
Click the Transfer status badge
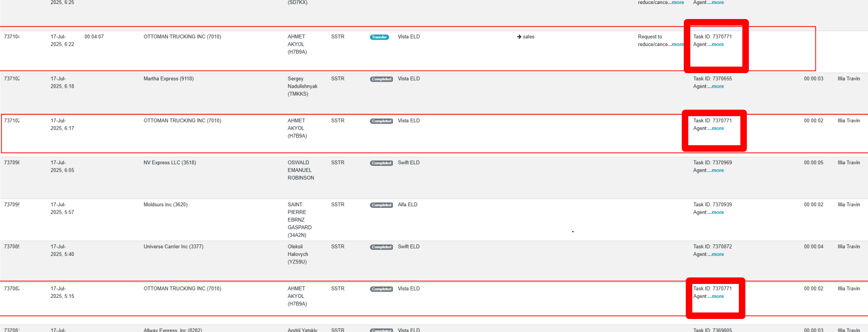379,37
